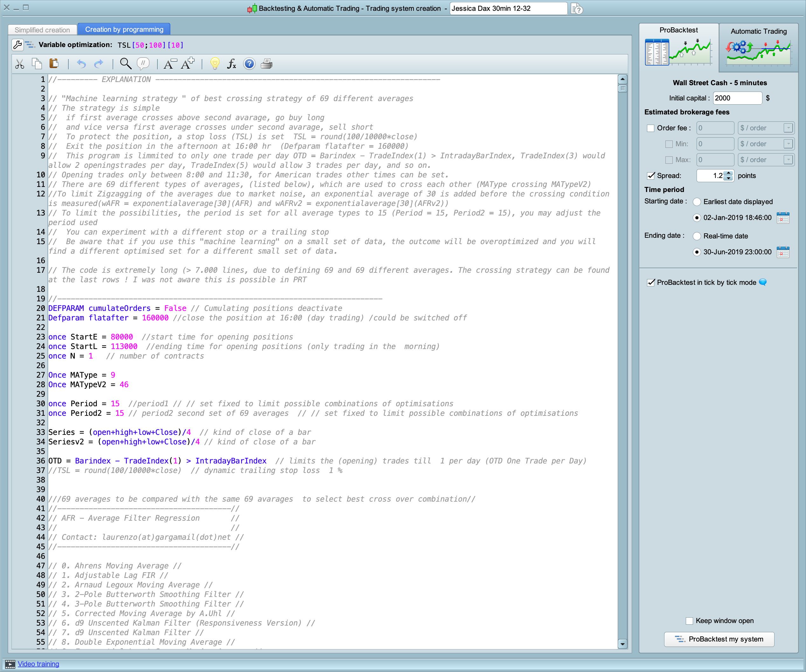Image resolution: width=806 pixels, height=672 pixels.
Task: Click ProBacktest my system button
Action: pyautogui.click(x=719, y=639)
